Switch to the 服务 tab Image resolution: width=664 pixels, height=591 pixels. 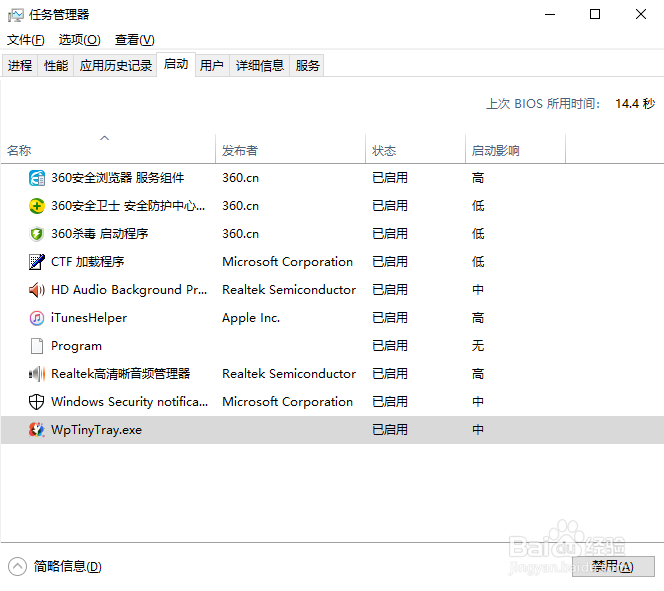(307, 66)
